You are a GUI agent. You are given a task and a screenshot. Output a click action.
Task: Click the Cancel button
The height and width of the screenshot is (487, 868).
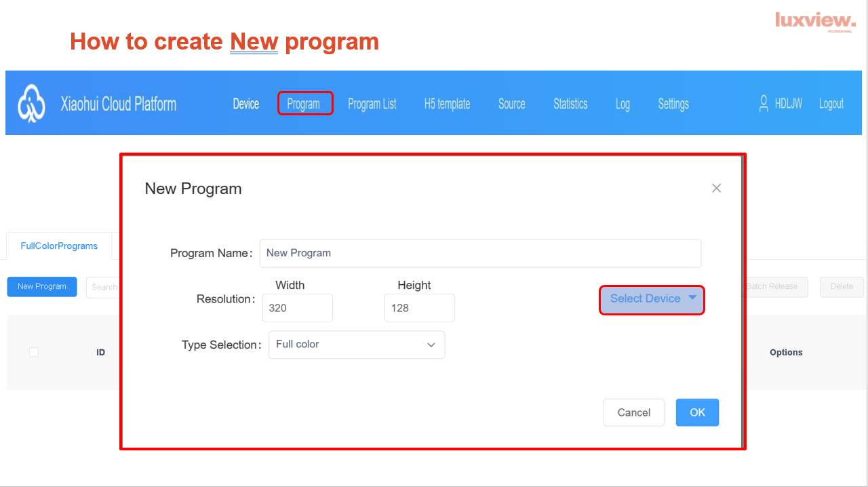(x=633, y=412)
